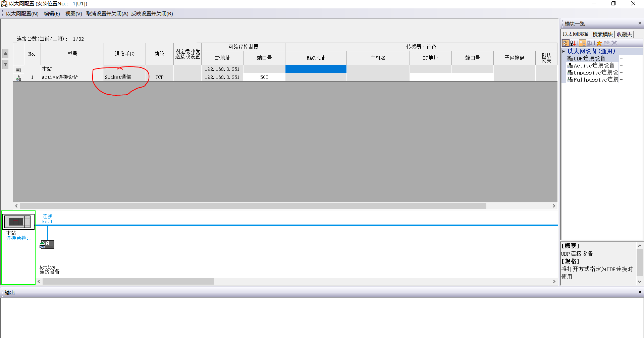Click the 本站 station thumbnail in diagram
The width and height of the screenshot is (644, 338).
(x=18, y=222)
